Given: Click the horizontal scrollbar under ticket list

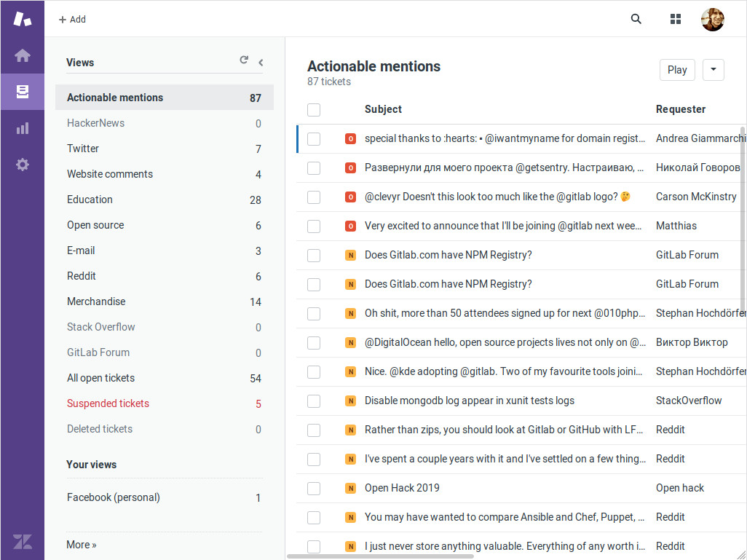Looking at the screenshot, I should (x=380, y=556).
